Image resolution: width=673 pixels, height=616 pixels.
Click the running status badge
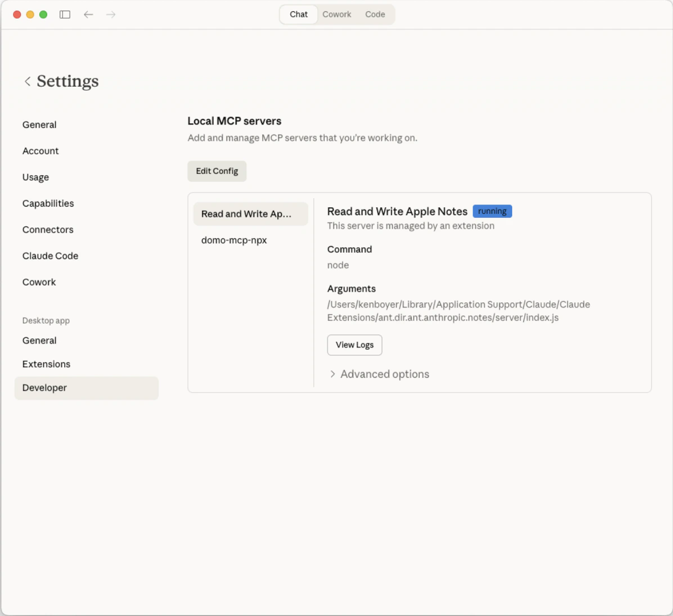pos(492,211)
